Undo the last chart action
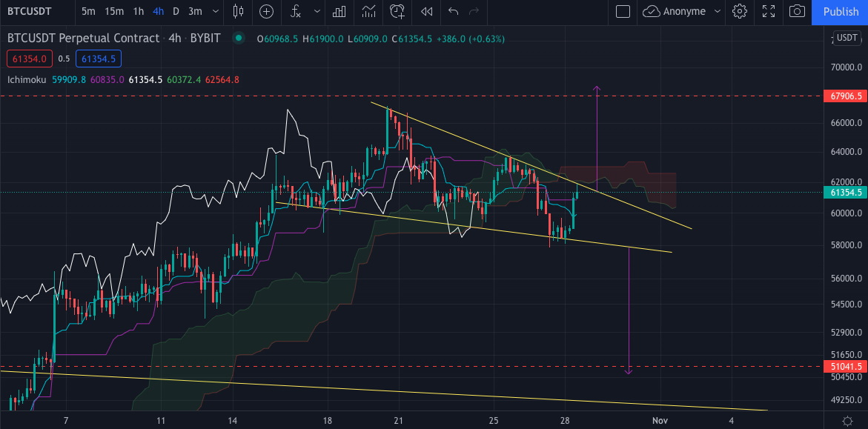Image resolution: width=868 pixels, height=429 pixels. point(454,11)
